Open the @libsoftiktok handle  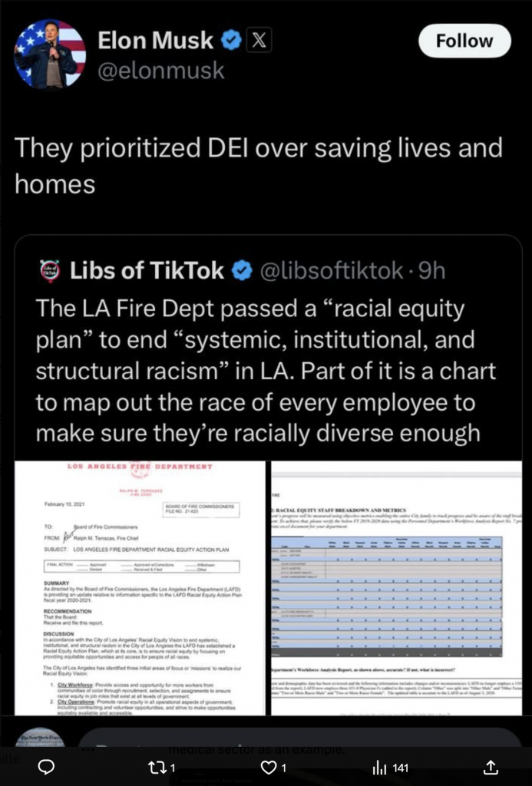pos(332,271)
